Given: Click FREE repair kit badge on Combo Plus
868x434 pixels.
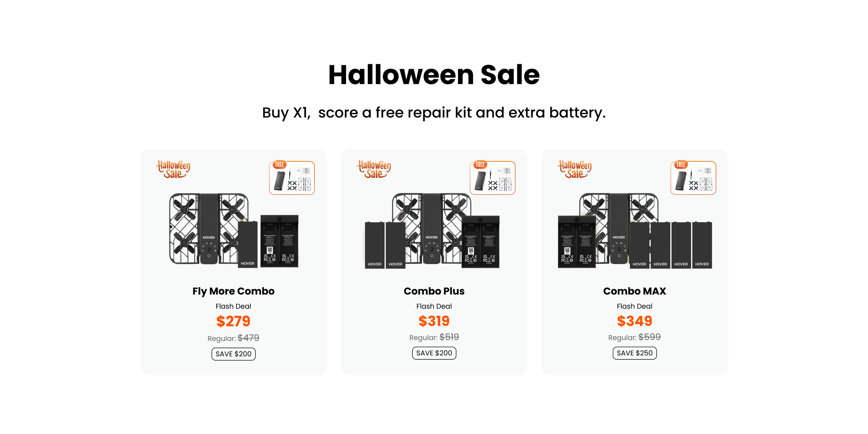Looking at the screenshot, I should pyautogui.click(x=492, y=177).
